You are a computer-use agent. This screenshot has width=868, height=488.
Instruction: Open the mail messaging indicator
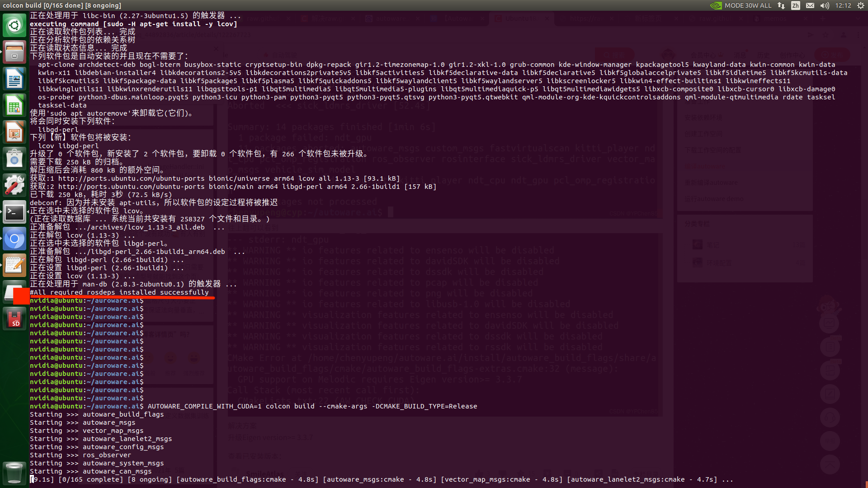coord(810,5)
